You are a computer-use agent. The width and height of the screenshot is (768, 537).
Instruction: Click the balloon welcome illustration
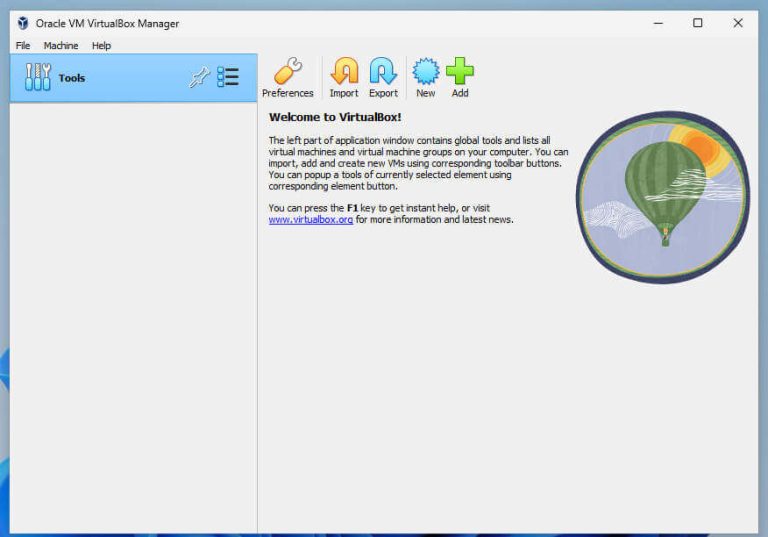pyautogui.click(x=663, y=197)
